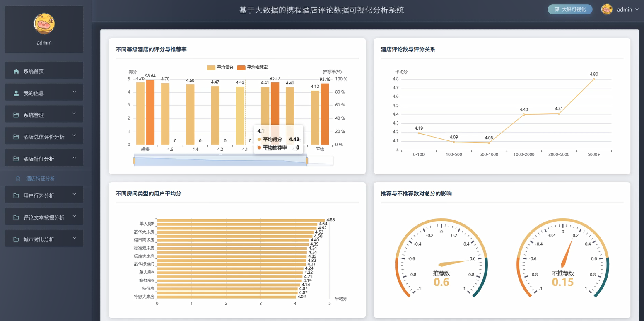Click the page title 基于大数据的携程酒店评论数据可视化分析系统
644x321 pixels.
(x=322, y=10)
